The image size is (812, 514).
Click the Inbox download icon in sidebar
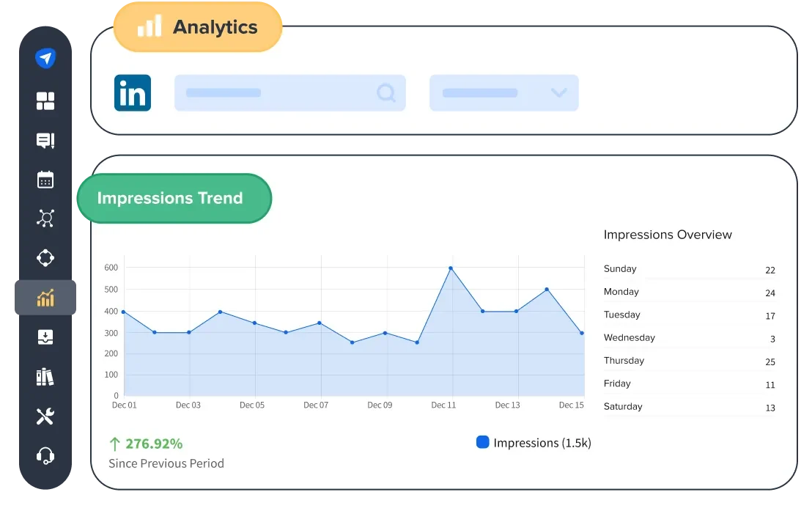(x=45, y=337)
